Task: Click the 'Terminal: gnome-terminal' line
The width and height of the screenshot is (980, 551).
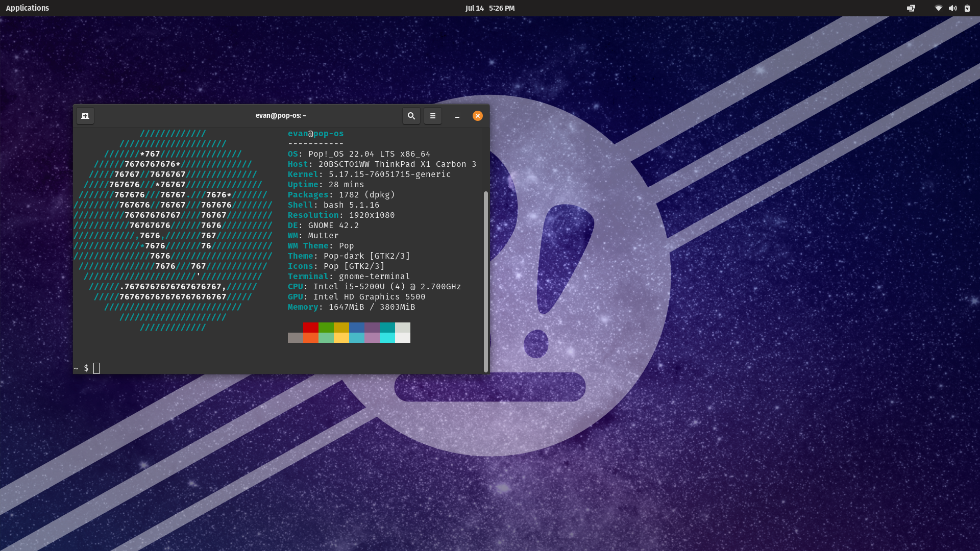Action: [x=349, y=277]
